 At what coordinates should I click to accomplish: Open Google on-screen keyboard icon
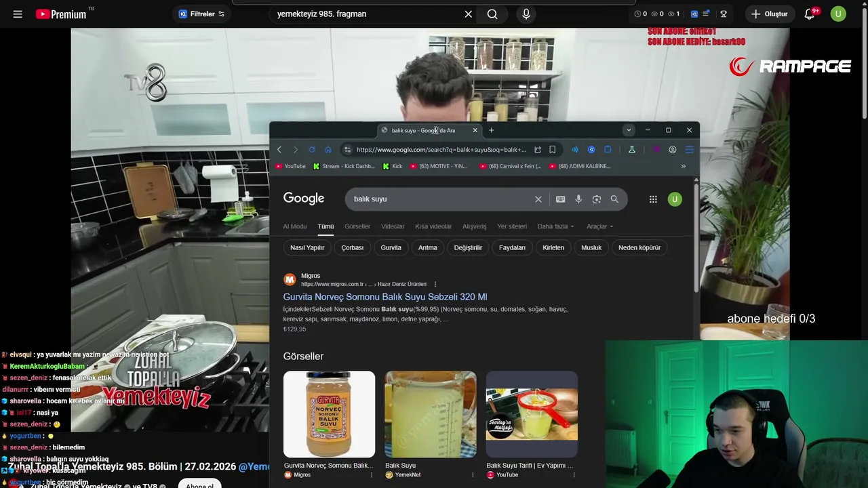[x=560, y=199]
